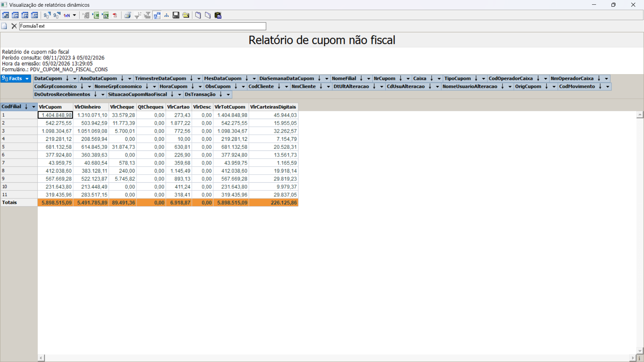
Task: Click the X icon beside formula box
Action: pos(14,26)
